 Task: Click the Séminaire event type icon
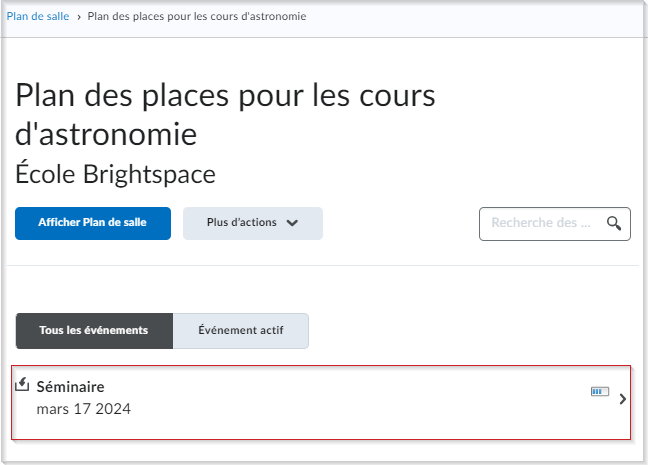(22, 384)
